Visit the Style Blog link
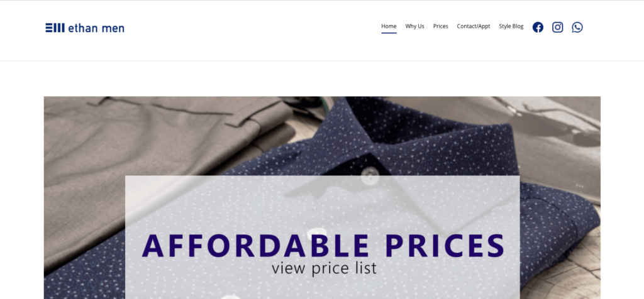The height and width of the screenshot is (299, 644). point(511,26)
